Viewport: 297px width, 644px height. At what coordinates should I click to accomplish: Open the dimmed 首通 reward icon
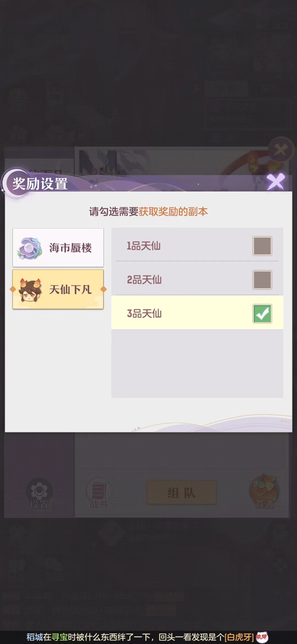point(264,492)
